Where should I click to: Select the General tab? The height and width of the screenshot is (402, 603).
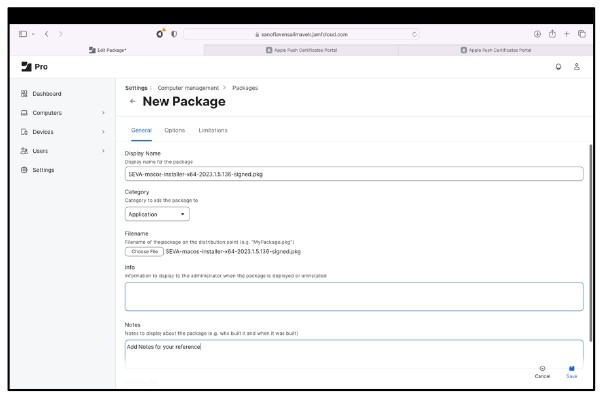(x=141, y=130)
